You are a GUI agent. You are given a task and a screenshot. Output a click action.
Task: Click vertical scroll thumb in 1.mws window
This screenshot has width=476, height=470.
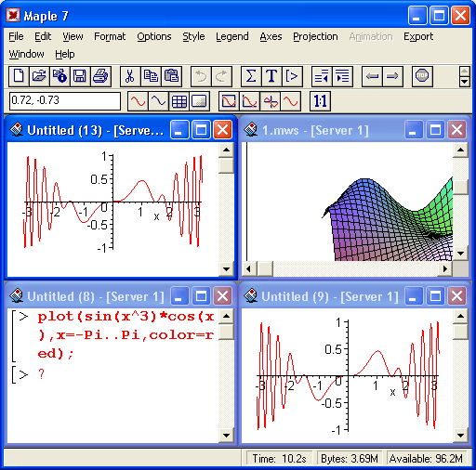[x=460, y=187]
